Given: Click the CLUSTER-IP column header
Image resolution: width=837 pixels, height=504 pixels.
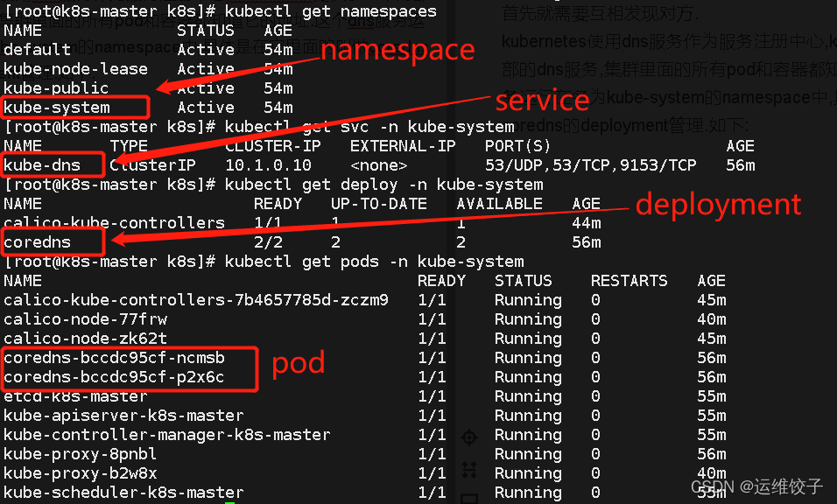Looking at the screenshot, I should click(x=273, y=146).
